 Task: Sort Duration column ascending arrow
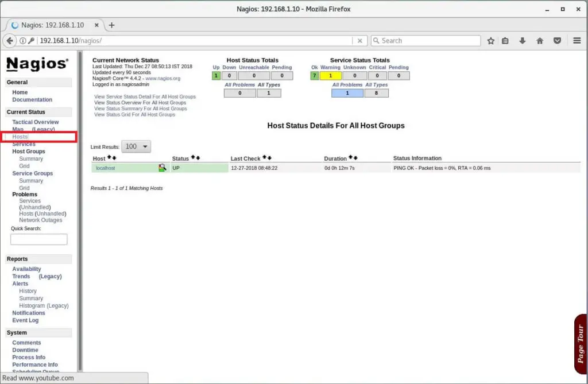click(x=351, y=157)
